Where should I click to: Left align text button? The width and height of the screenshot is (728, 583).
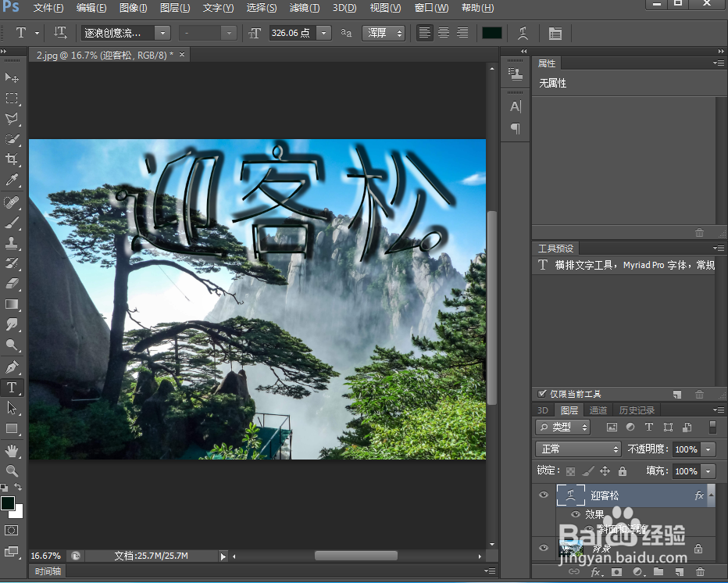(424, 33)
